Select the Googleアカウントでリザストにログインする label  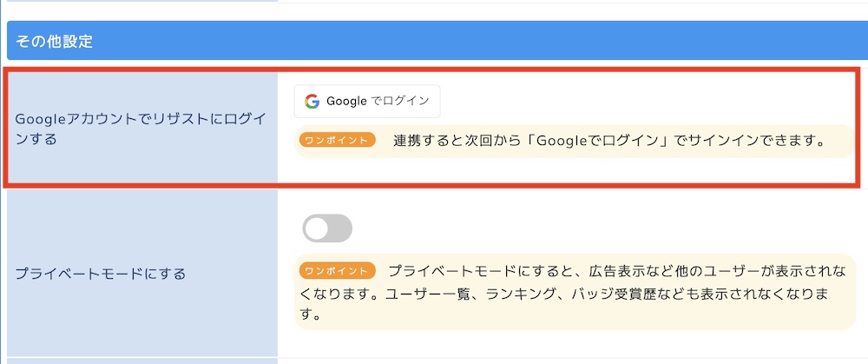(141, 128)
